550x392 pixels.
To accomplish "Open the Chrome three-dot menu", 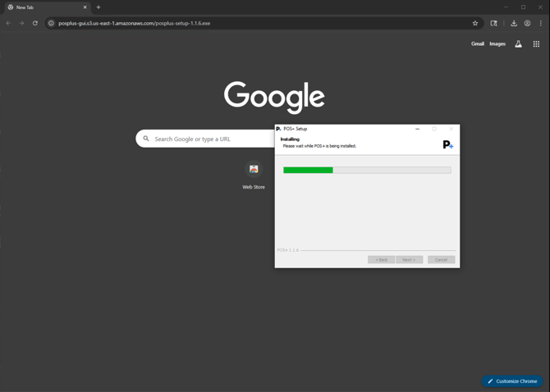I will tap(540, 23).
